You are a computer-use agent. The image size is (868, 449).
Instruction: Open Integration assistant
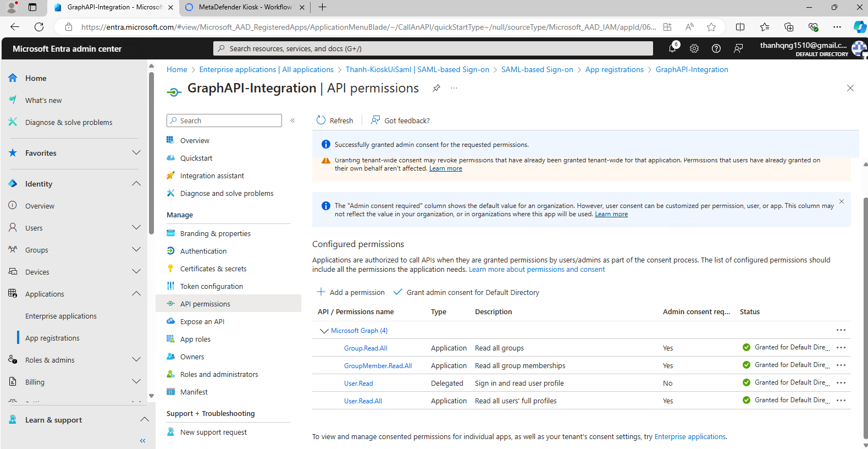212,176
